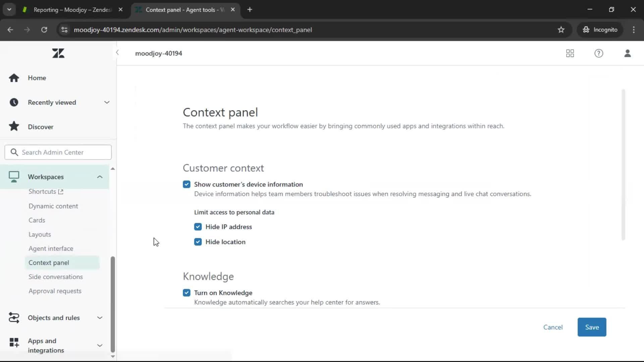The width and height of the screenshot is (644, 362).
Task: Click the Objects and rules icon
Action: (14, 318)
